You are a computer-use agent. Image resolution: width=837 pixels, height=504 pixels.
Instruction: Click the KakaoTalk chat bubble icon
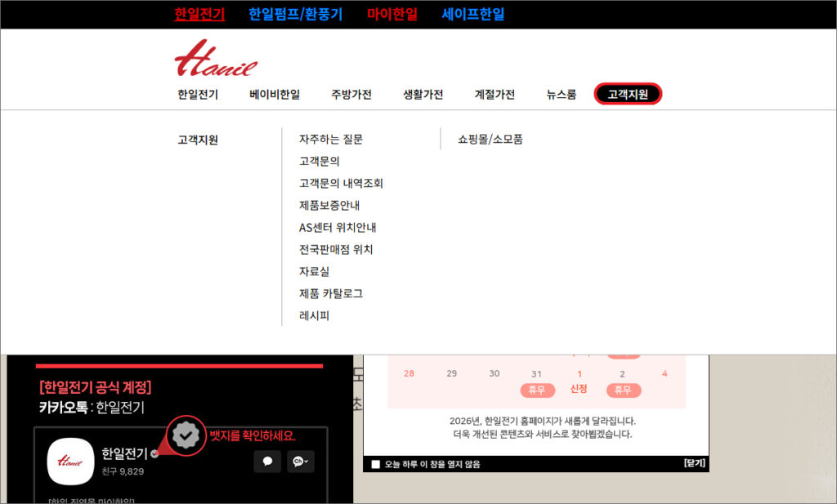[x=267, y=462]
